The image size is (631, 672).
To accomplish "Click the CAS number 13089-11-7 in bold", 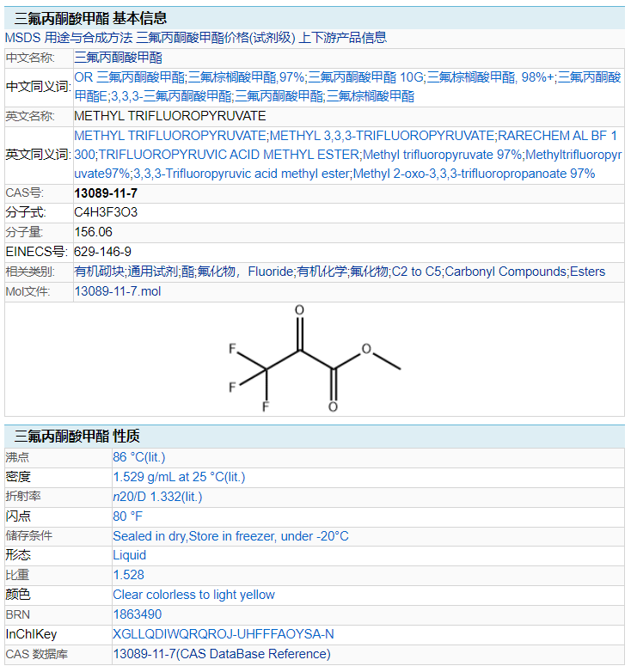I will pos(106,193).
